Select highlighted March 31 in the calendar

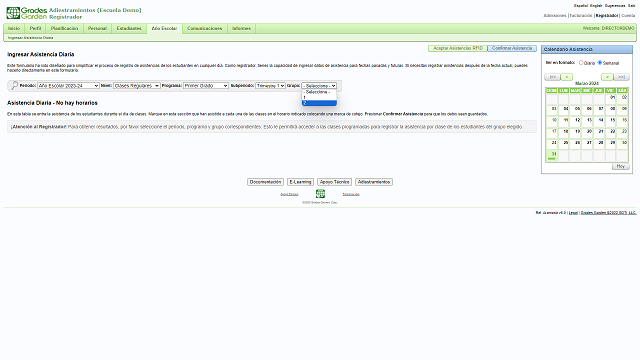tap(552, 156)
